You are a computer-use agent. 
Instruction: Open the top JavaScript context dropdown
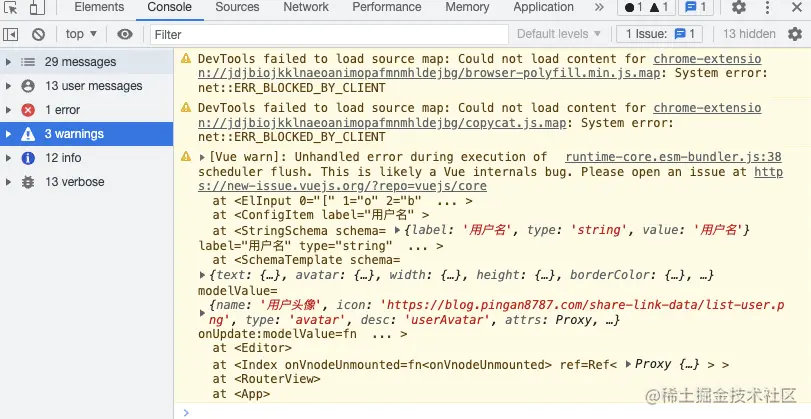pos(81,34)
